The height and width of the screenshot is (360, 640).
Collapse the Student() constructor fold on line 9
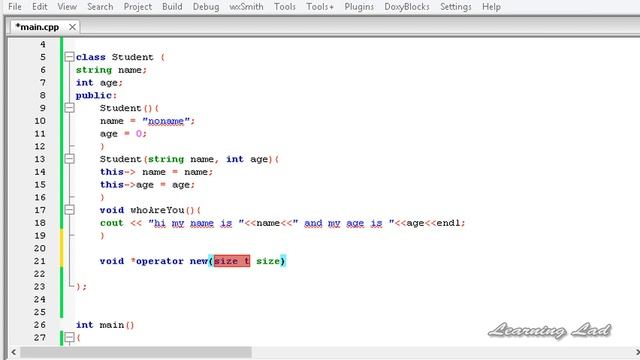[69, 108]
